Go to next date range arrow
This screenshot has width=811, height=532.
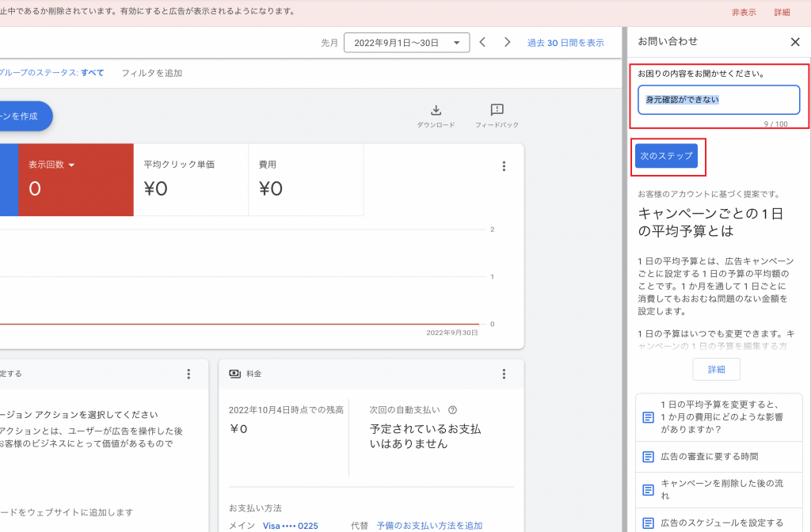click(507, 43)
